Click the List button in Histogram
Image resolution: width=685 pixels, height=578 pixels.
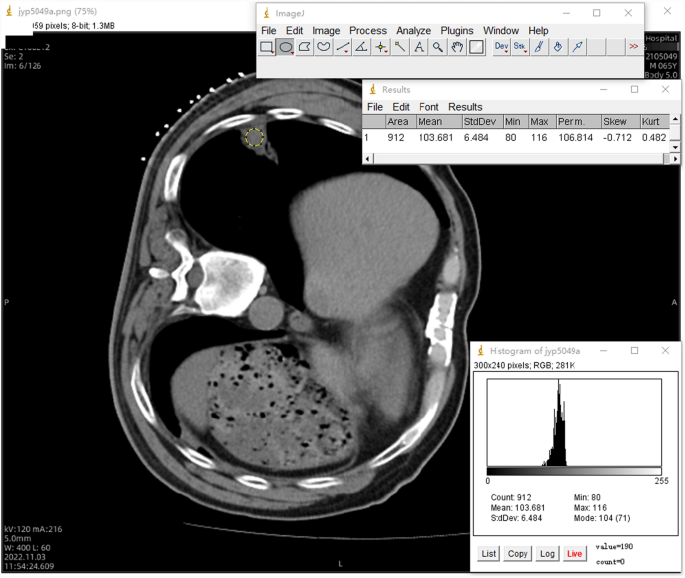coord(488,554)
